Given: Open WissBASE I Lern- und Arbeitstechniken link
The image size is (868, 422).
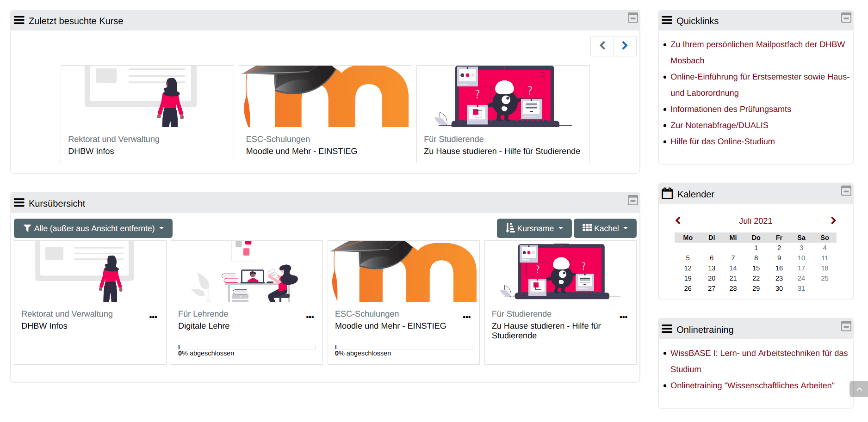Looking at the screenshot, I should point(759,361).
